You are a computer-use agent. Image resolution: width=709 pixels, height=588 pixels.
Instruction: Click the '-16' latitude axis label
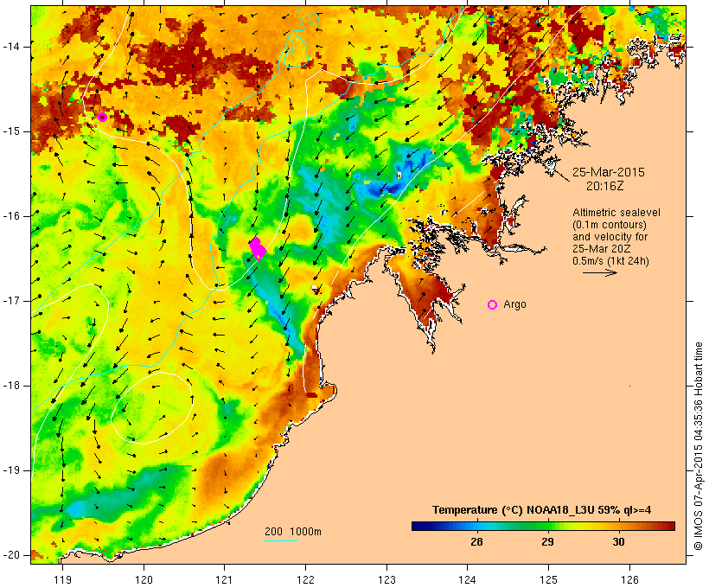(x=10, y=216)
